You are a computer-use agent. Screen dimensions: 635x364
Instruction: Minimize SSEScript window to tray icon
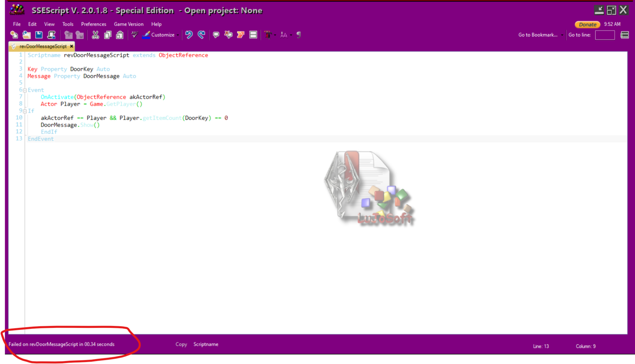coord(599,10)
